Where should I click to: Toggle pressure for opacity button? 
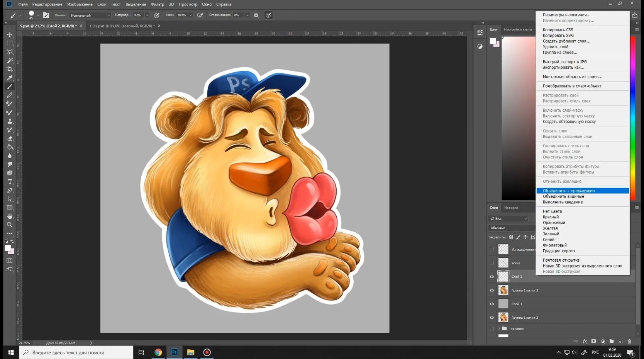(x=156, y=15)
